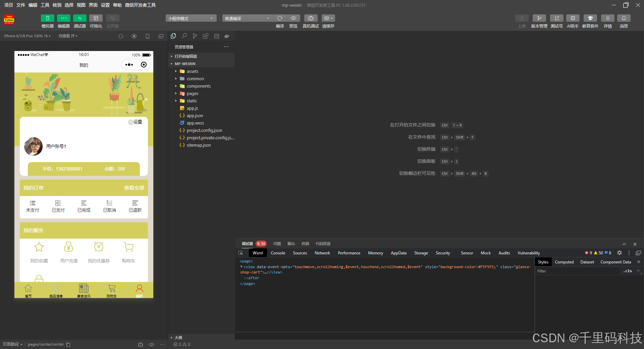Screen dimensions: 644x349
Task: Open the mini program mode dropdown
Action: (x=191, y=18)
